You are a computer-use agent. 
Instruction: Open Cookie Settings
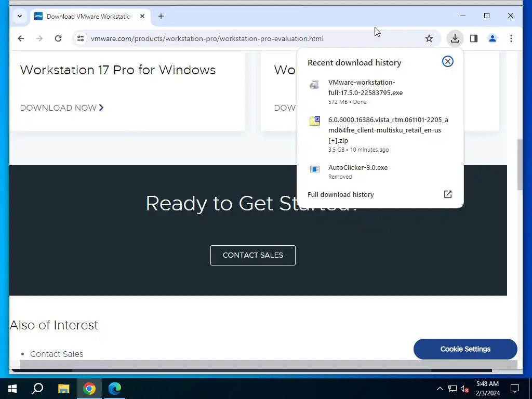[x=465, y=349]
